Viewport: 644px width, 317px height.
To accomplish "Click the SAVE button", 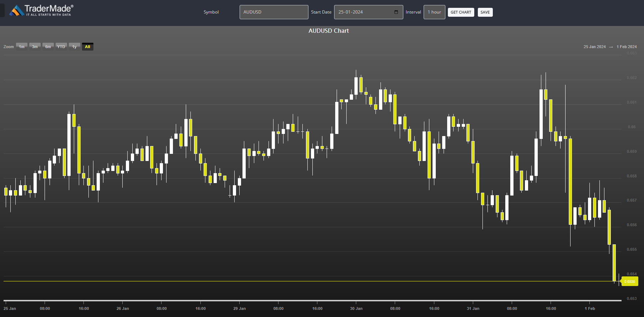I will pyautogui.click(x=485, y=12).
